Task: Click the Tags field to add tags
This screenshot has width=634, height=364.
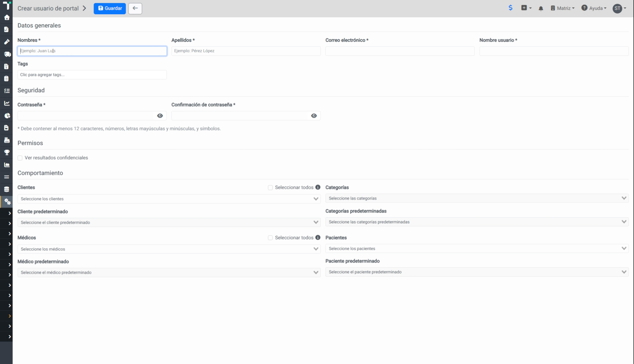Action: point(92,75)
